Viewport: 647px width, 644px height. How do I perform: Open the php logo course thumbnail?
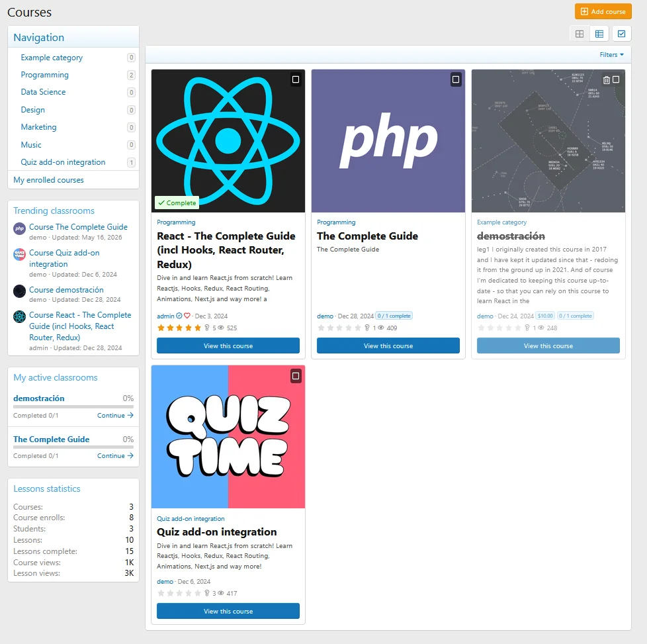coord(388,141)
